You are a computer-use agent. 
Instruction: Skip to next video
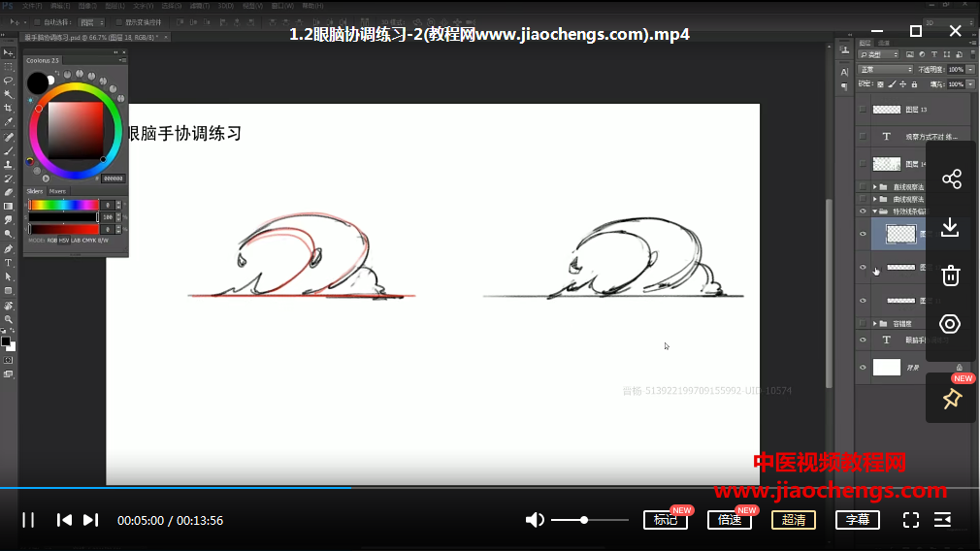point(90,520)
